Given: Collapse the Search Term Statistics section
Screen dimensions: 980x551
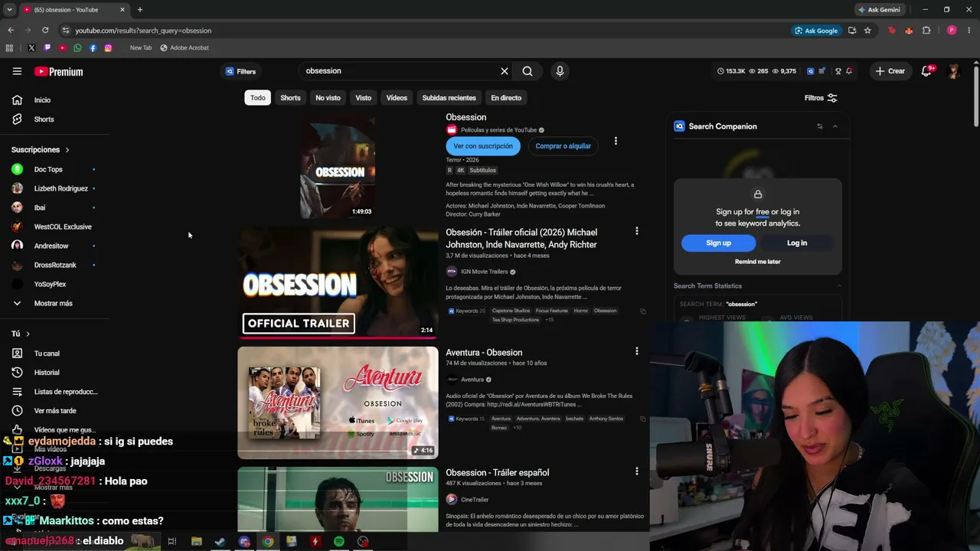Looking at the screenshot, I should tap(839, 286).
